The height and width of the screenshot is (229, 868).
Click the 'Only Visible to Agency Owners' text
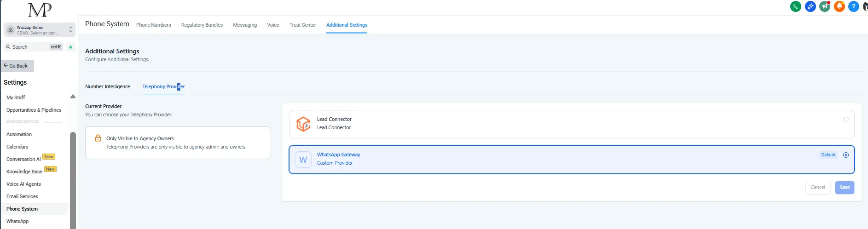[140, 138]
